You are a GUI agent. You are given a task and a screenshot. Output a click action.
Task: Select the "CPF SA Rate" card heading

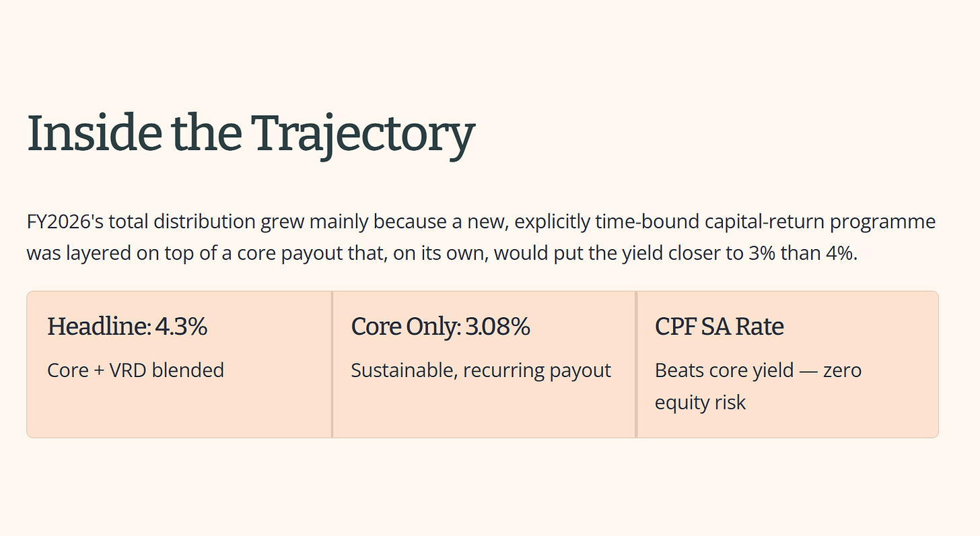coord(720,327)
